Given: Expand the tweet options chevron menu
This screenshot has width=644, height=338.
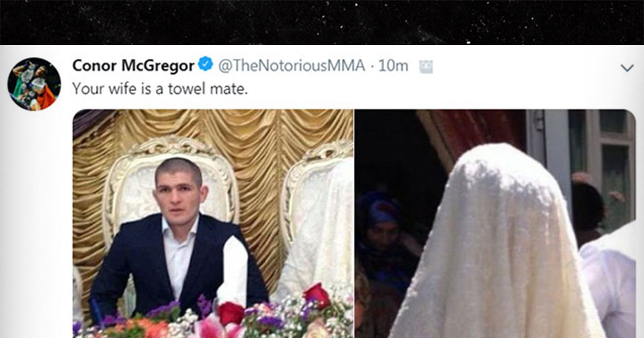Looking at the screenshot, I should point(627,68).
